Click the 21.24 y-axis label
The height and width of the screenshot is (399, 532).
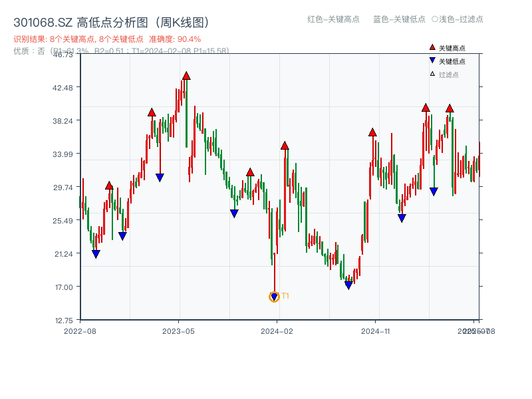coord(63,254)
